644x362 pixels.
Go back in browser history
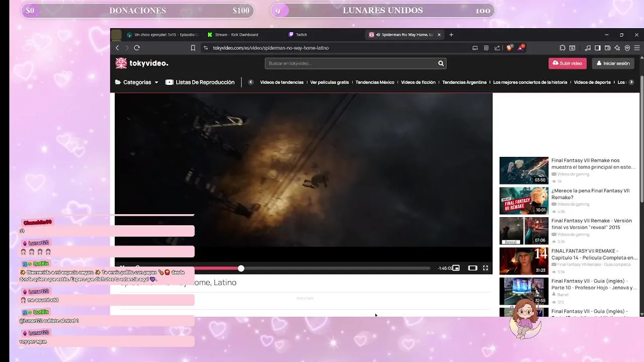[x=117, y=48]
